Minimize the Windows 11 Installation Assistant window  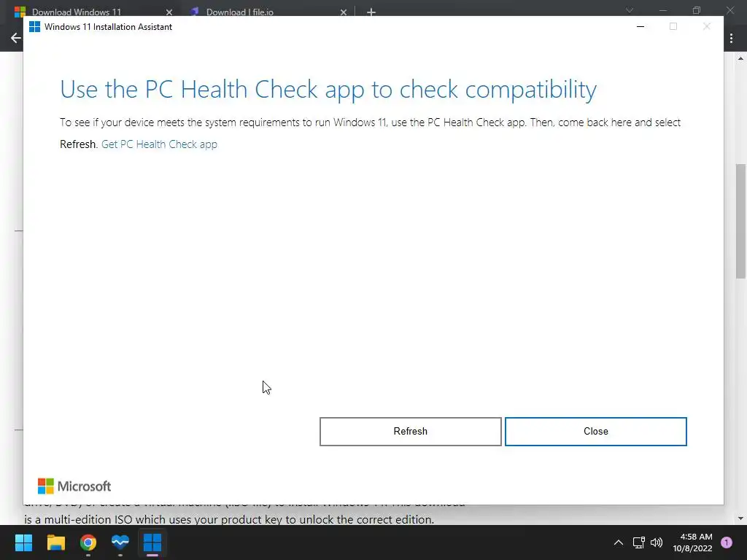[x=640, y=27]
